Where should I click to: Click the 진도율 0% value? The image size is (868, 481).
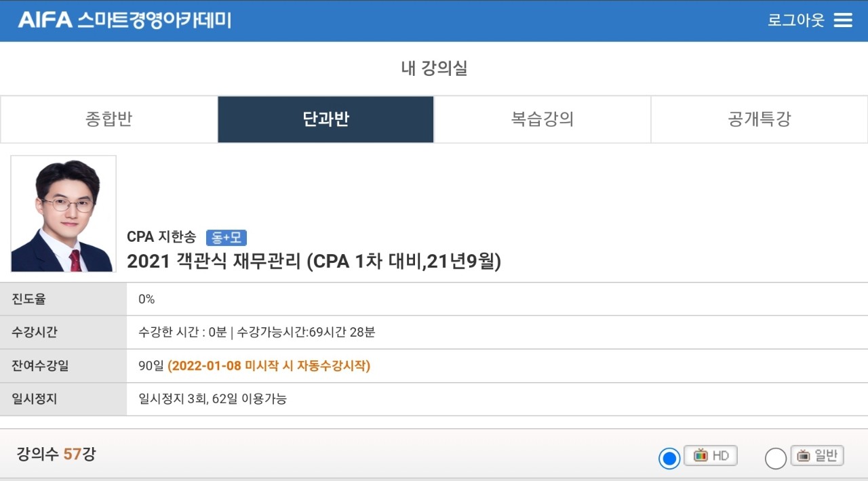[146, 299]
